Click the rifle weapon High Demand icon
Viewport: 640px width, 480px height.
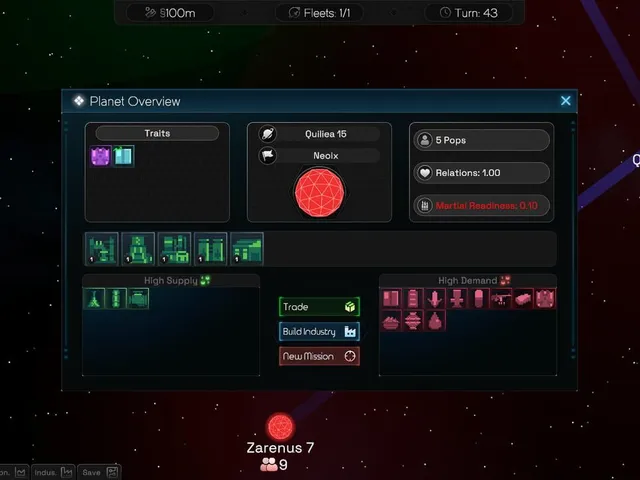pyautogui.click(x=501, y=298)
